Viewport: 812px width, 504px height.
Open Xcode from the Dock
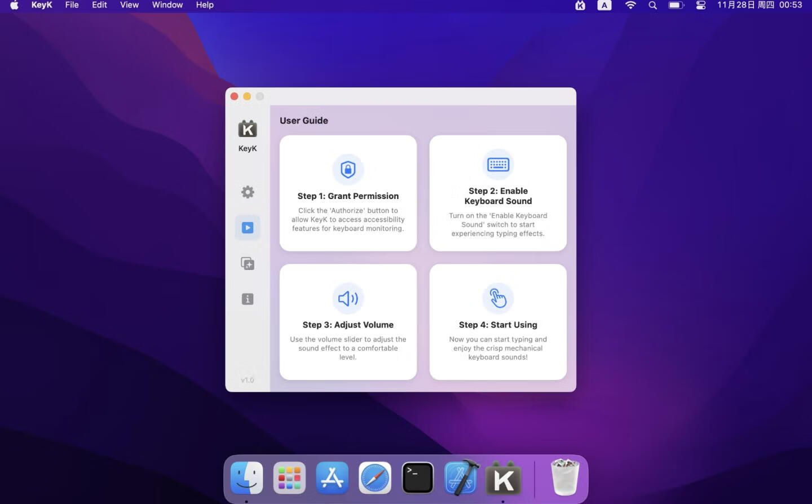point(461,478)
